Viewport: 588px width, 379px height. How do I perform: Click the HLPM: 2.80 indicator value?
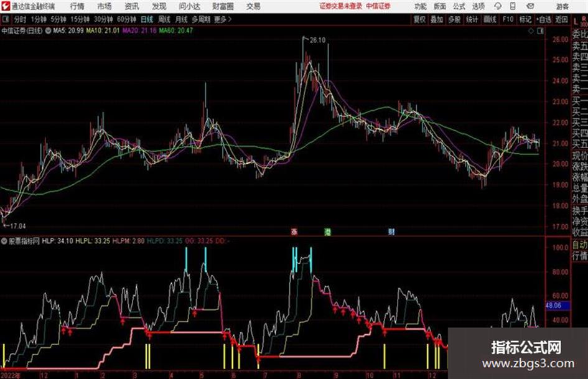[x=128, y=241]
